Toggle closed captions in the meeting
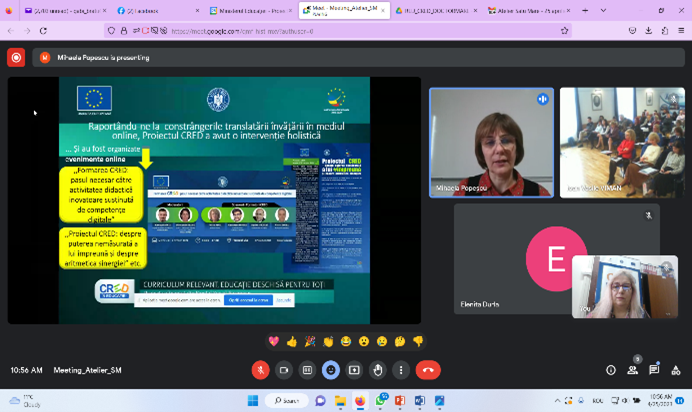Image resolution: width=692 pixels, height=412 pixels. tap(307, 370)
